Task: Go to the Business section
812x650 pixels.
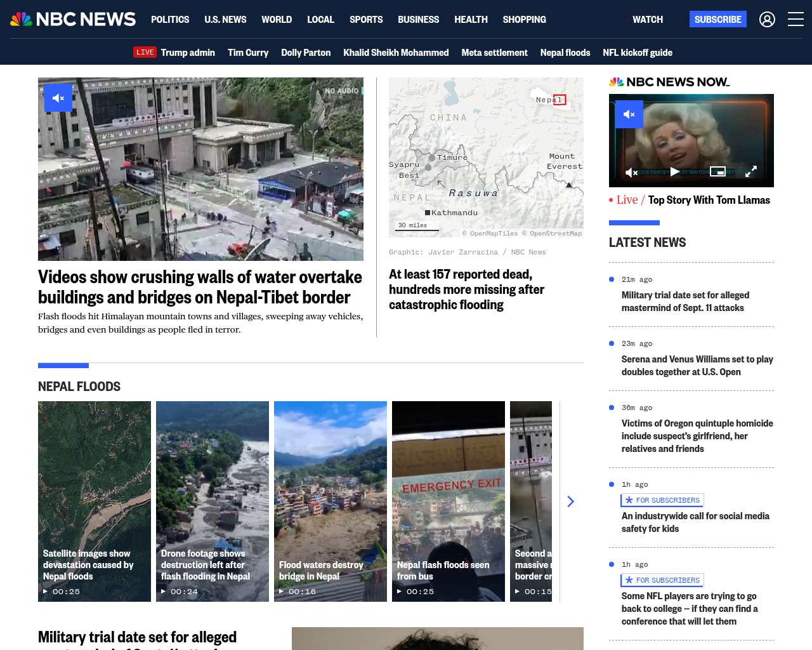Action: click(418, 20)
